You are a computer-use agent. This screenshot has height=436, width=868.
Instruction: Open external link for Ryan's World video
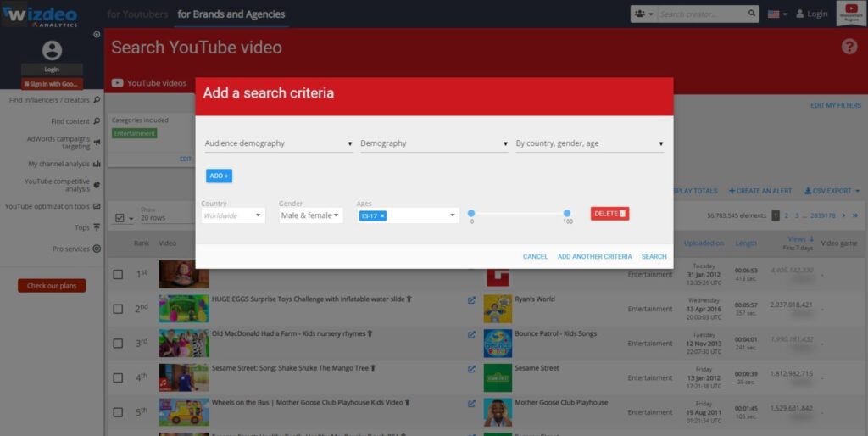pyautogui.click(x=471, y=299)
